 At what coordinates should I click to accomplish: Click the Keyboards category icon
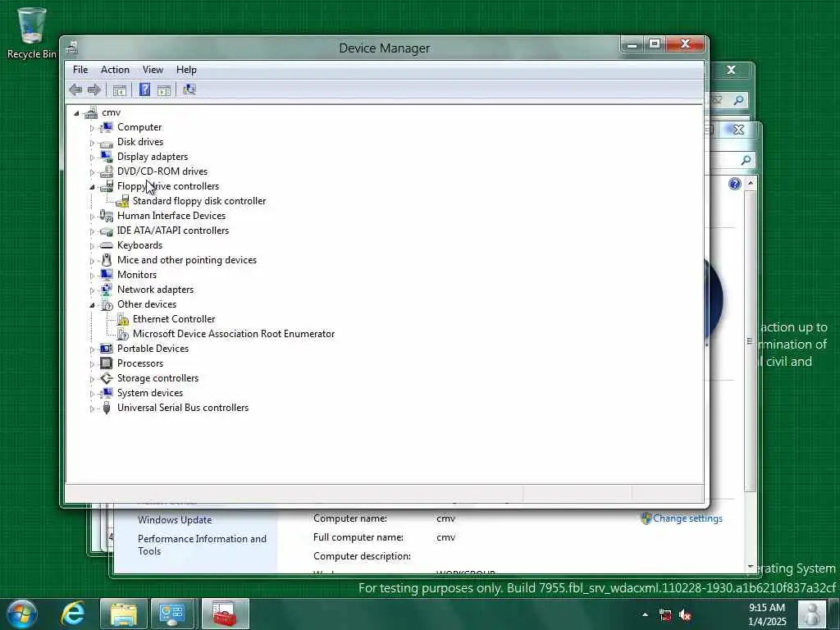click(x=107, y=245)
